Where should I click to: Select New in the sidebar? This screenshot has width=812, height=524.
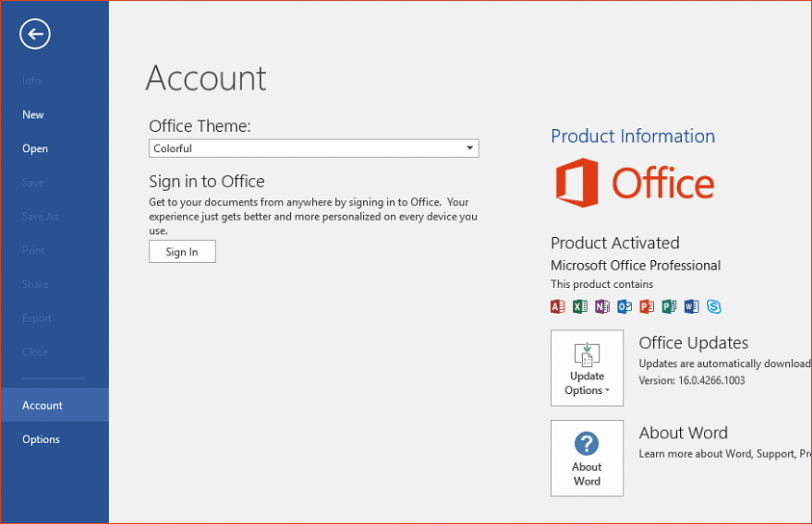[x=34, y=115]
